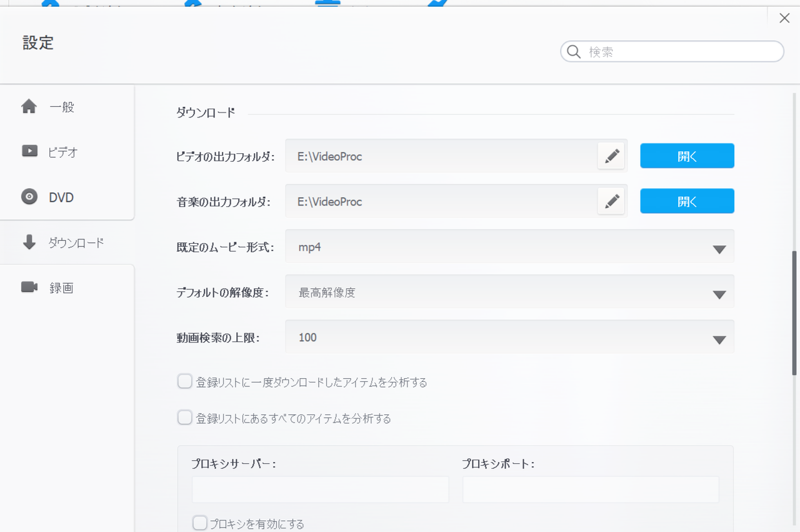Open the DVD settings tab
Viewport: 800px width, 532px height.
coord(67,197)
